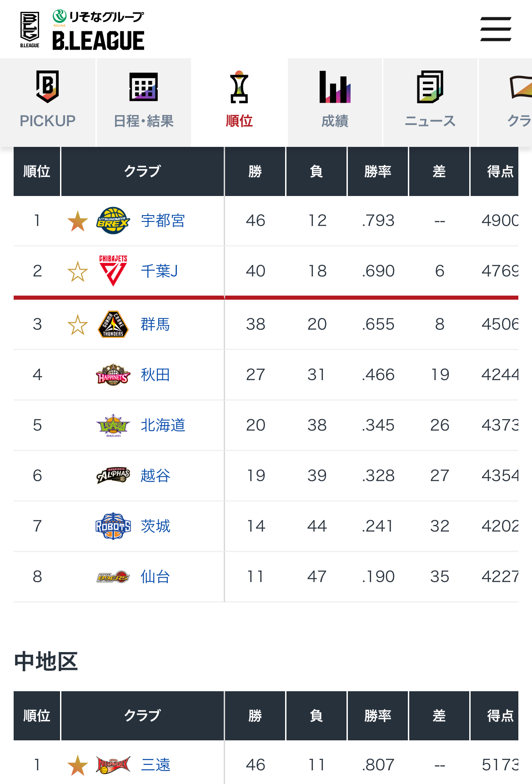The width and height of the screenshot is (532, 784).
Task: Click the filled star beside 宇都宮
Action: coord(78,221)
